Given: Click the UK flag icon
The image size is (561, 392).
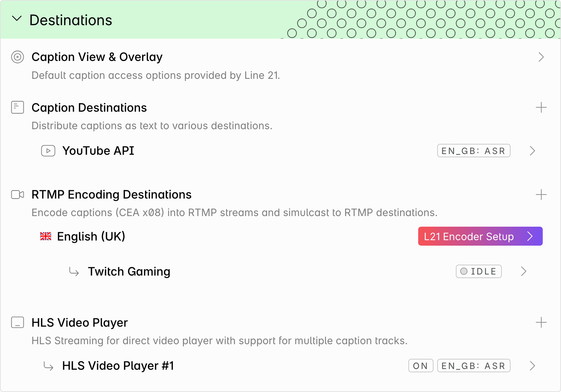Looking at the screenshot, I should tap(46, 237).
